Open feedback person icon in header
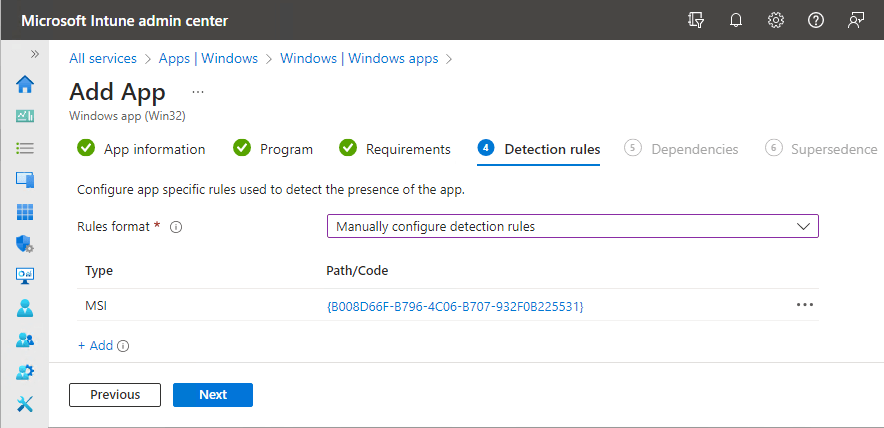Screen dimensions: 884x428 coord(856,21)
